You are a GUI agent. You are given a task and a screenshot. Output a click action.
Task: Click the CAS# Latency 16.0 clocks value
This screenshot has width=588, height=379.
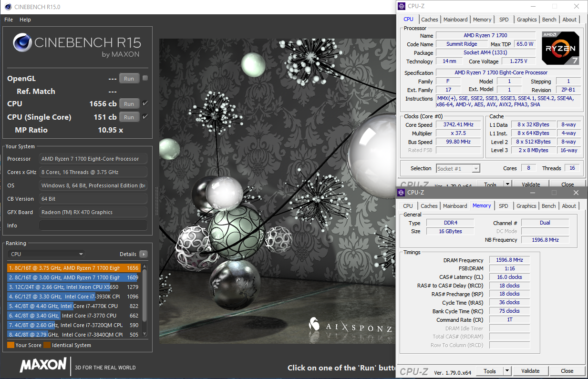tap(509, 277)
